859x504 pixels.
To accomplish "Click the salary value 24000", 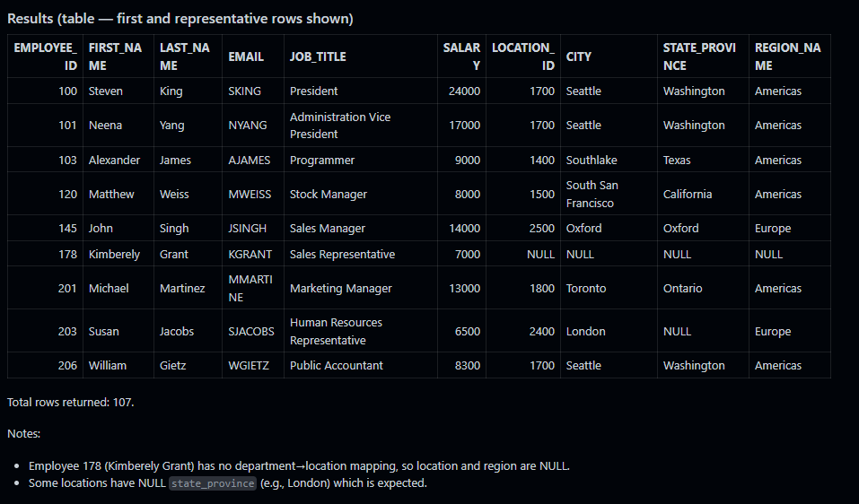I will point(465,91).
